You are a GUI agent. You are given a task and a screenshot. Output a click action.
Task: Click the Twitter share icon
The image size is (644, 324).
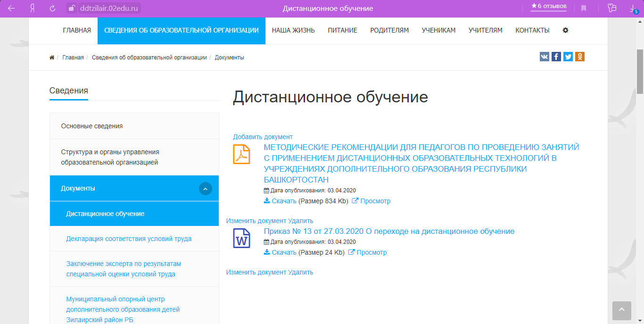click(x=568, y=57)
